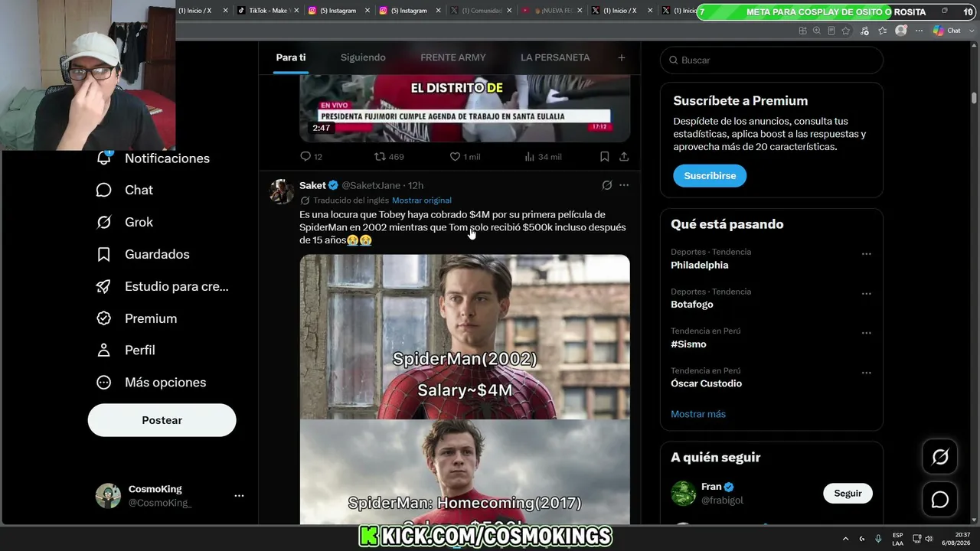Switch to the FRENTE ARMY tab
The height and width of the screenshot is (551, 980).
(453, 57)
